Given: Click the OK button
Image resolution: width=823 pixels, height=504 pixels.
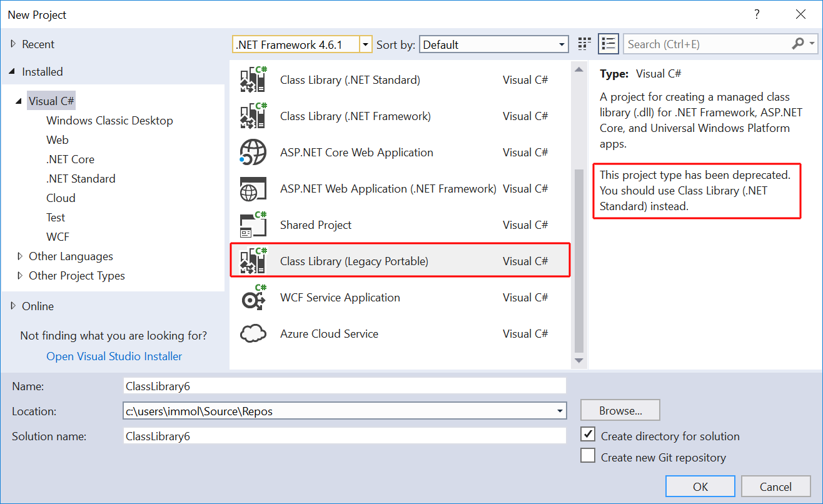Looking at the screenshot, I should pos(700,486).
